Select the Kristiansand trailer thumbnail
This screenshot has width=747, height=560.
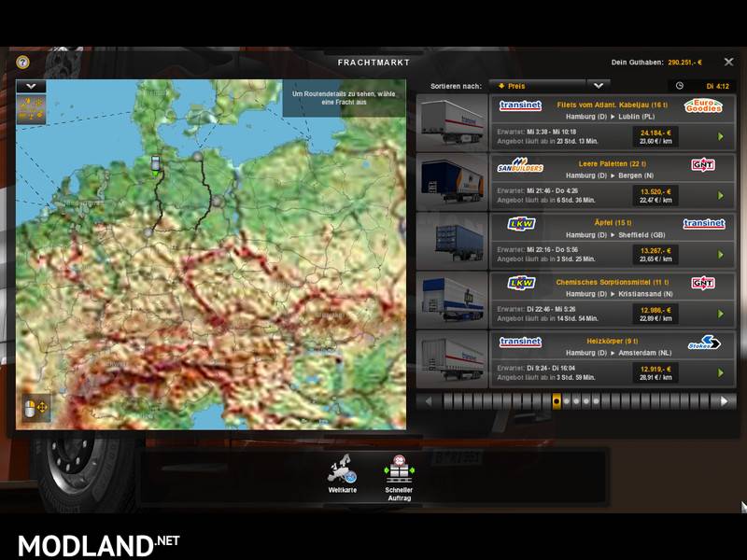pyautogui.click(x=452, y=300)
